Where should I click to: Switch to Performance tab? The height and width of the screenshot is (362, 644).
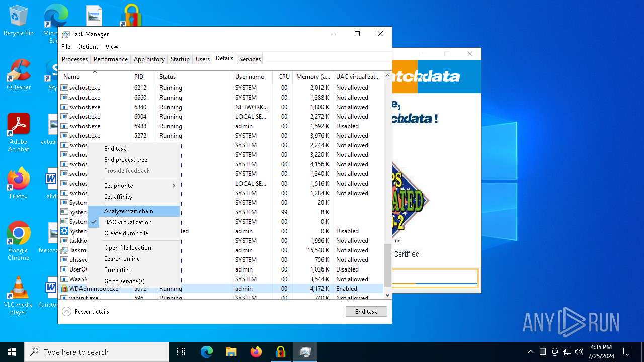coord(111,59)
